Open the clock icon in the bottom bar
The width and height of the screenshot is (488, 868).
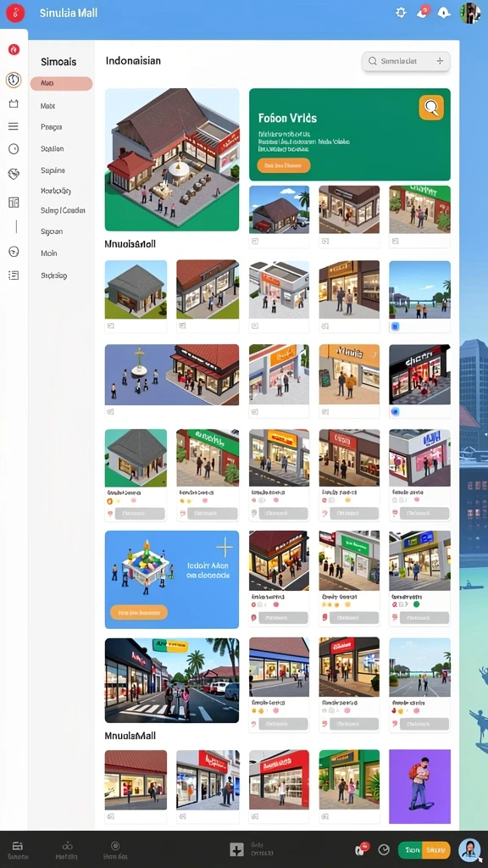pos(384,849)
